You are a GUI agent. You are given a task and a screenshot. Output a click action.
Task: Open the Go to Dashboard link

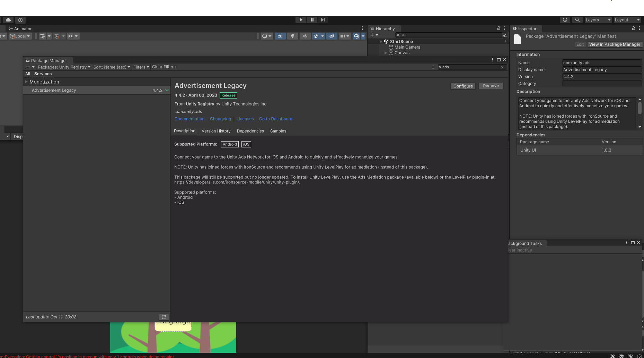click(276, 119)
